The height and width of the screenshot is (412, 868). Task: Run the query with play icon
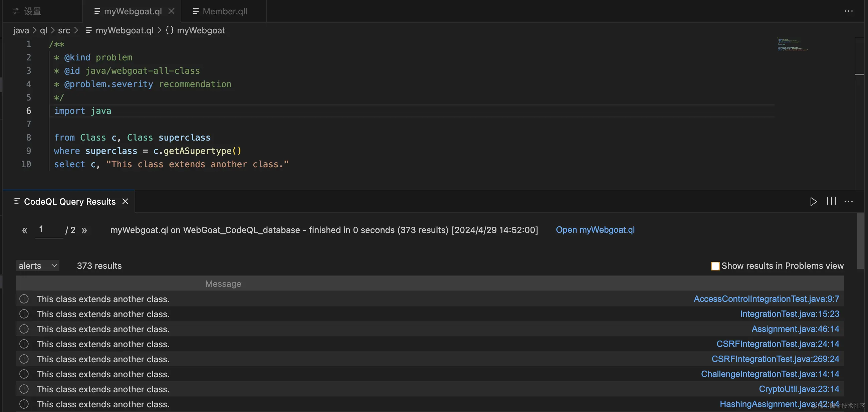(813, 201)
